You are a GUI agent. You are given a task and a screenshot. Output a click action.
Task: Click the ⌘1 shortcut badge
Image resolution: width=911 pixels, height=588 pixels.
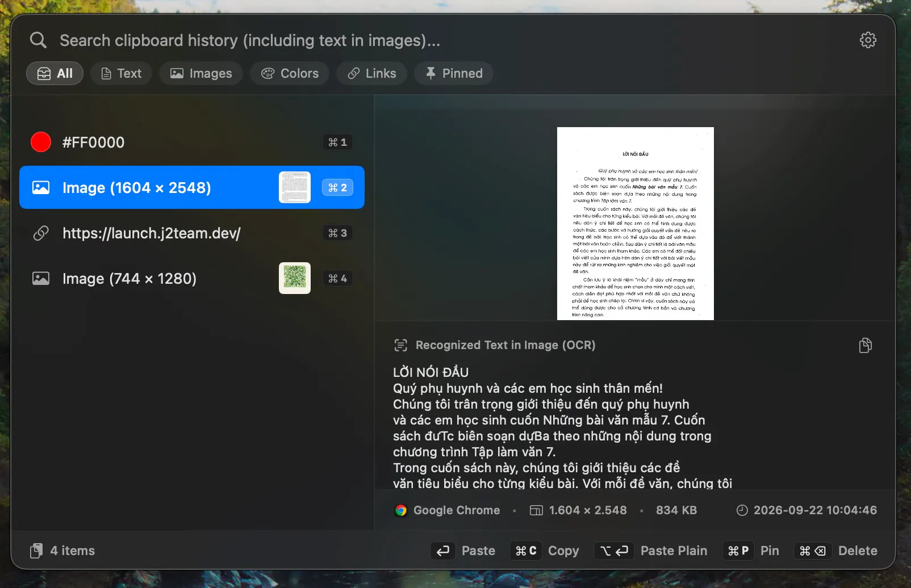(x=337, y=142)
